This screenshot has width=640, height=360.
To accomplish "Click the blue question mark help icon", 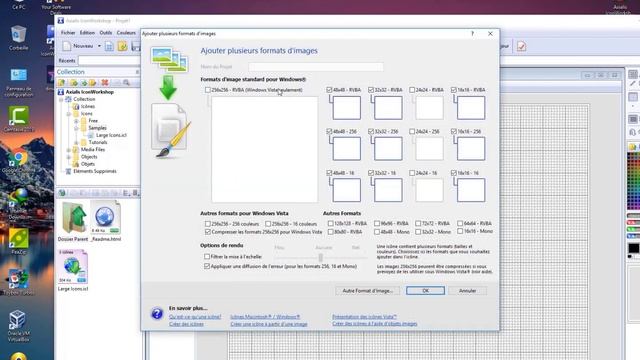I will click(157, 313).
